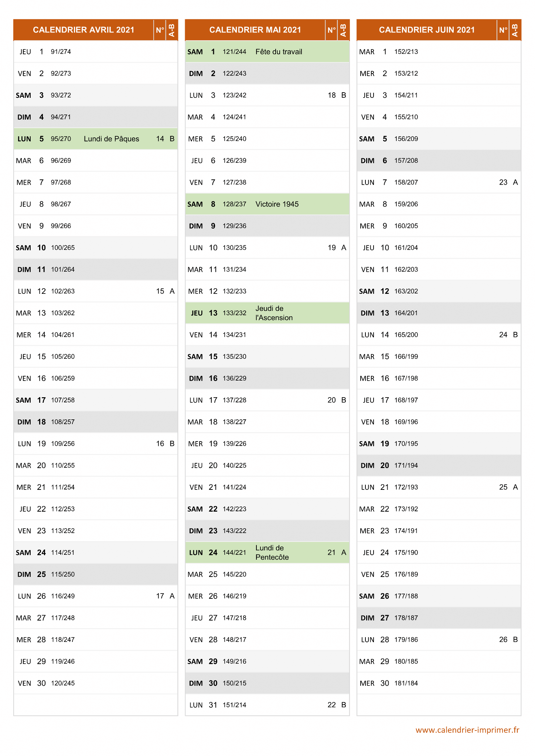The image size is (535, 756).
Task: Click week number 18 in May
Action: pyautogui.click(x=331, y=95)
